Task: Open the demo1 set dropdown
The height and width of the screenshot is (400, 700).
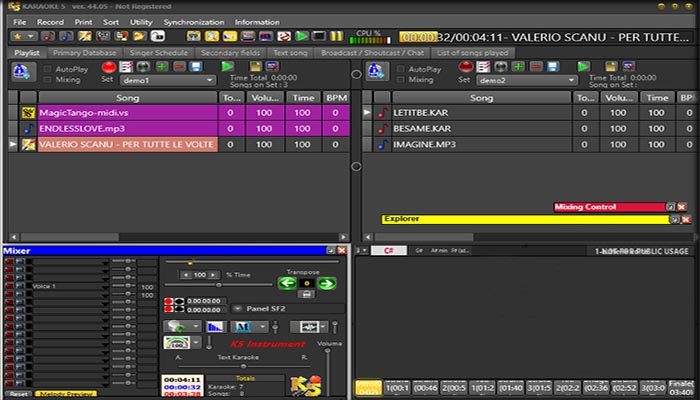Action: [x=168, y=80]
